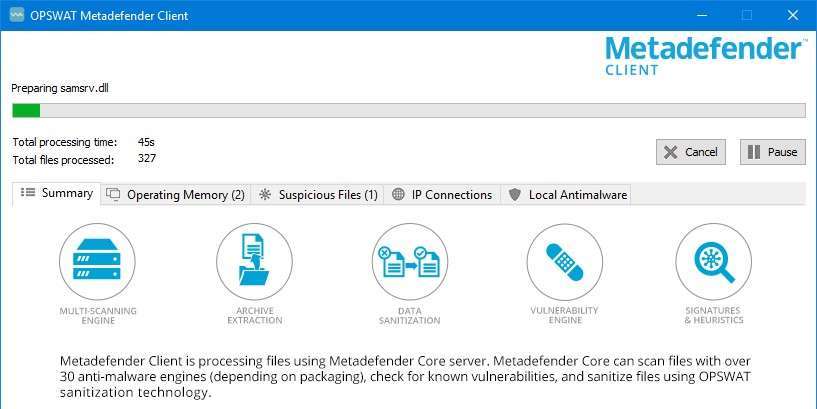Click the Archive Extraction folder icon
The image size is (817, 409).
(x=254, y=262)
